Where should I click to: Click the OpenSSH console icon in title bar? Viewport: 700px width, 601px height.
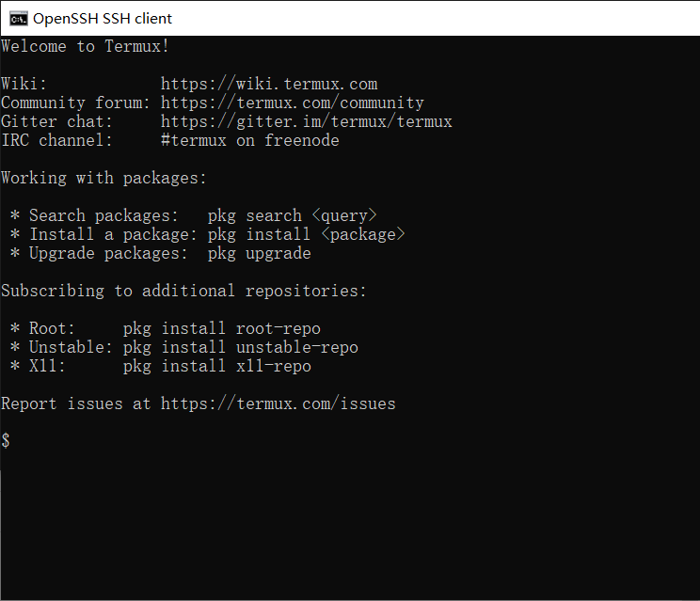[19, 19]
